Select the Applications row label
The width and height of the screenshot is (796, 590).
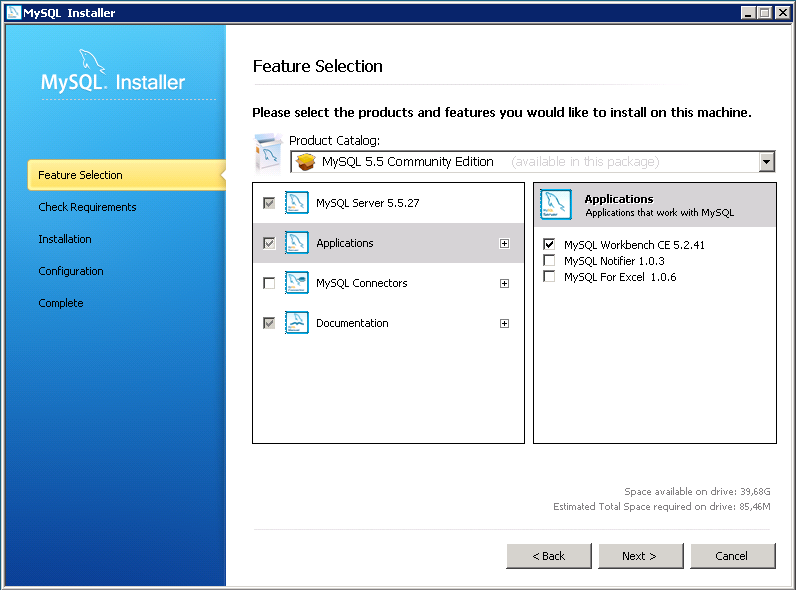[345, 243]
